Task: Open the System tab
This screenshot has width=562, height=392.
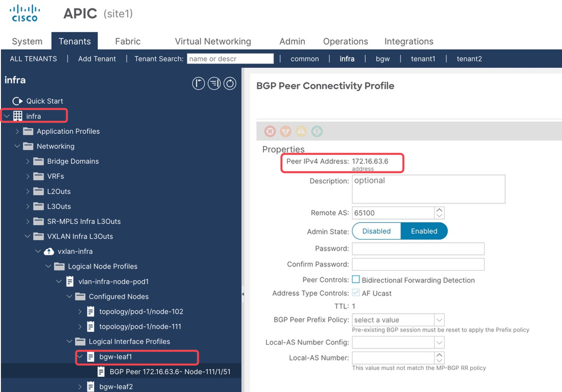Action: [27, 41]
